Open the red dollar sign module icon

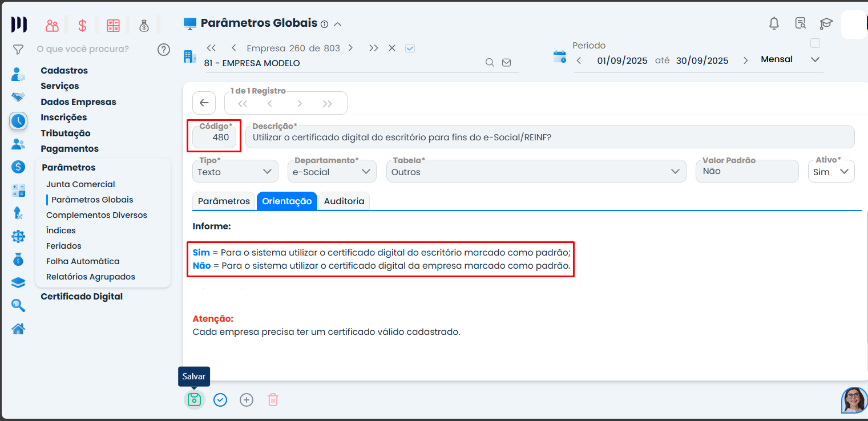pyautogui.click(x=83, y=25)
